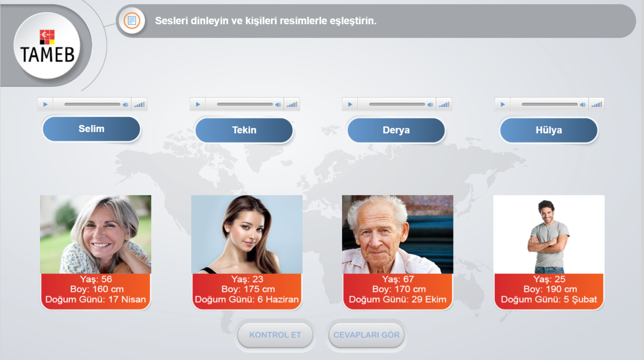Viewport: 644px width, 360px height.
Task: Click the TAMEB logo
Action: coord(47,45)
